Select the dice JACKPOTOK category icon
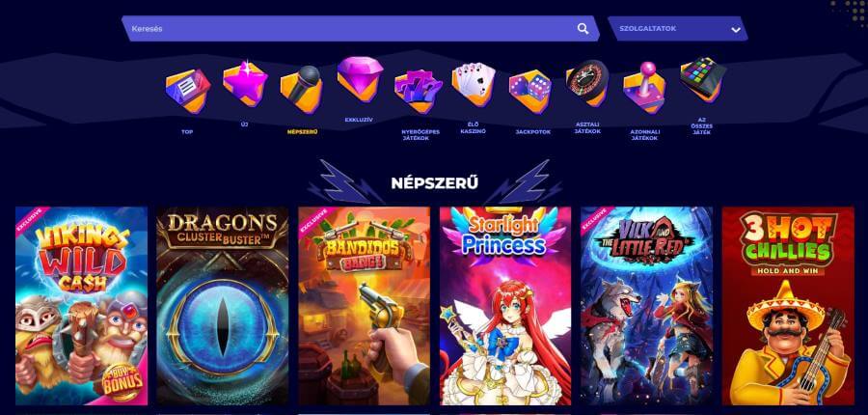This screenshot has width=868, height=415. [x=530, y=92]
